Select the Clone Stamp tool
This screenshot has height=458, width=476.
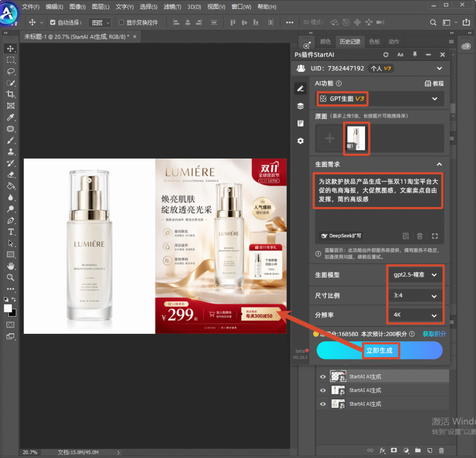tap(11, 152)
